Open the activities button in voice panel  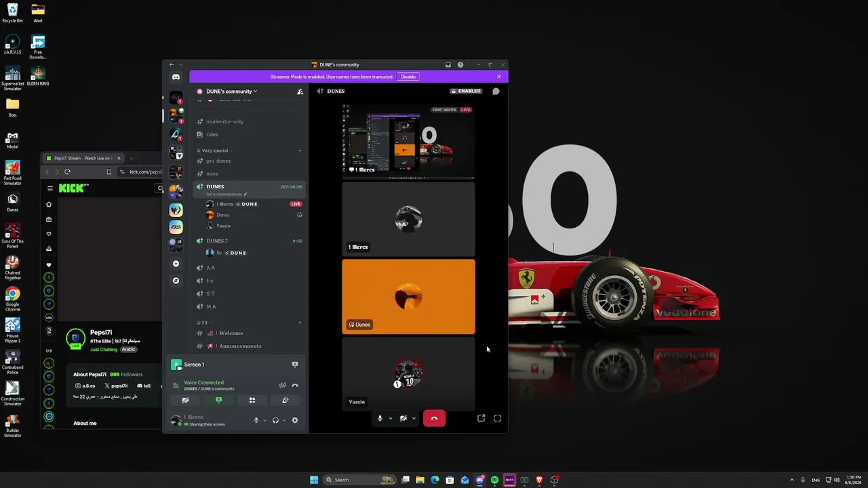pyautogui.click(x=252, y=400)
